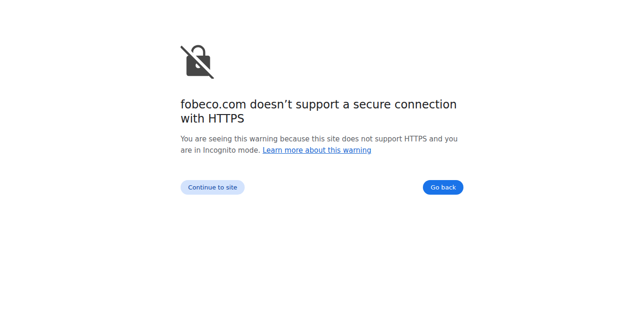Click the lock shackle of the insecure icon

(x=198, y=50)
